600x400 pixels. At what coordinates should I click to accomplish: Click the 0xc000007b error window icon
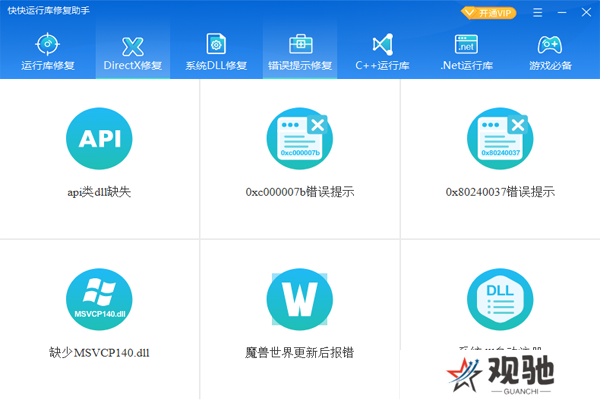pos(300,139)
